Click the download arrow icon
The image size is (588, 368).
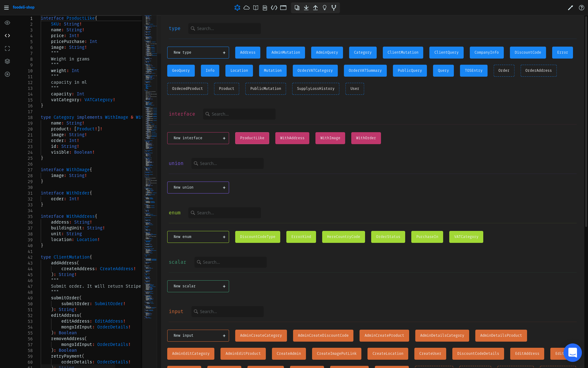point(306,8)
